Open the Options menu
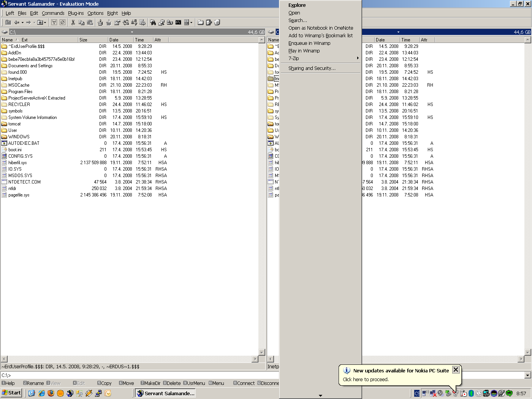The width and height of the screenshot is (532, 399). [95, 13]
